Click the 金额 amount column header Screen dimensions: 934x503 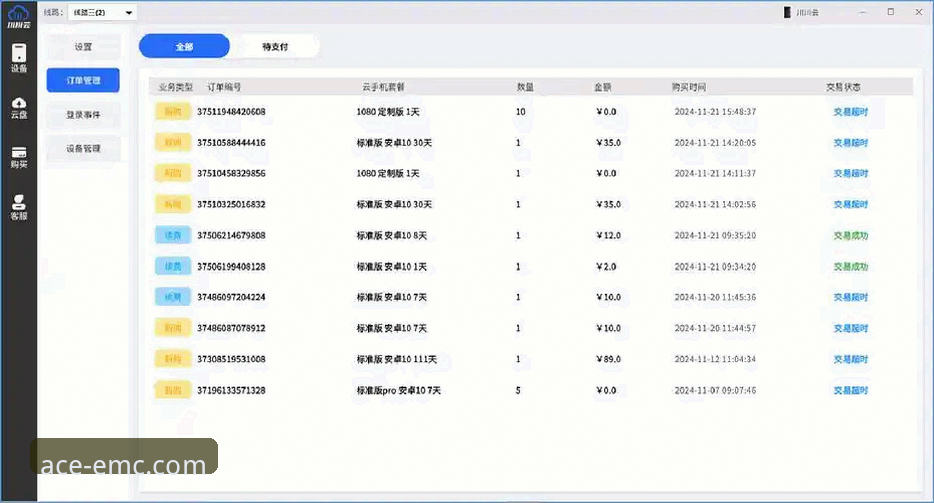point(603,87)
